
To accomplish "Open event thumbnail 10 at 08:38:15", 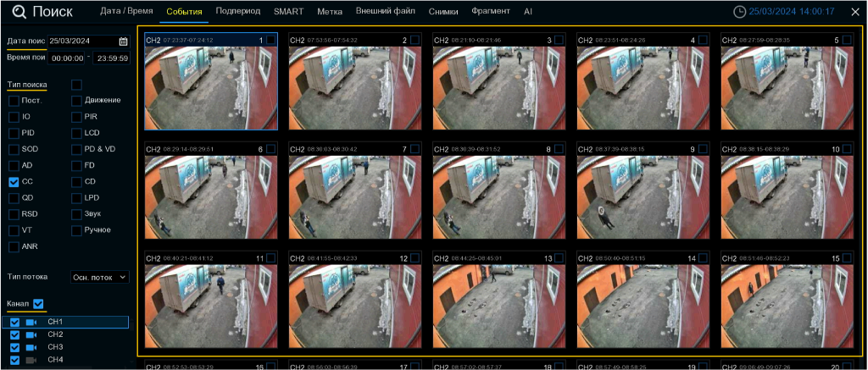I will tap(787, 197).
